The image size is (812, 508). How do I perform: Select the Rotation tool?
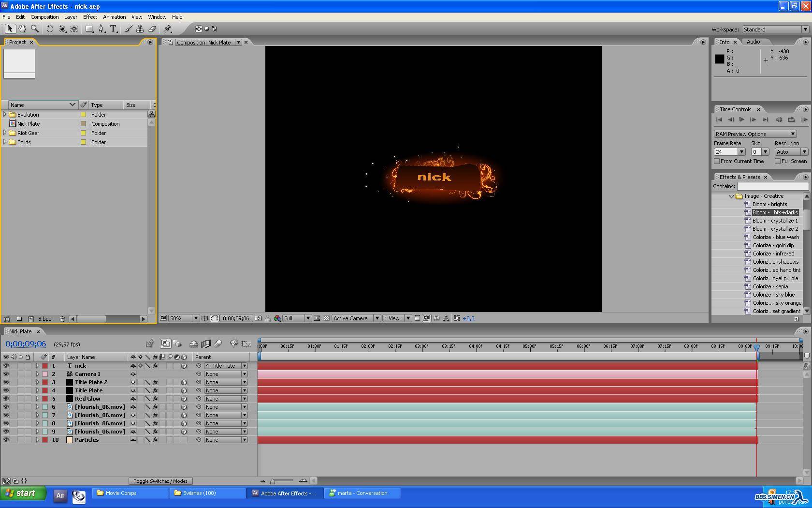50,29
